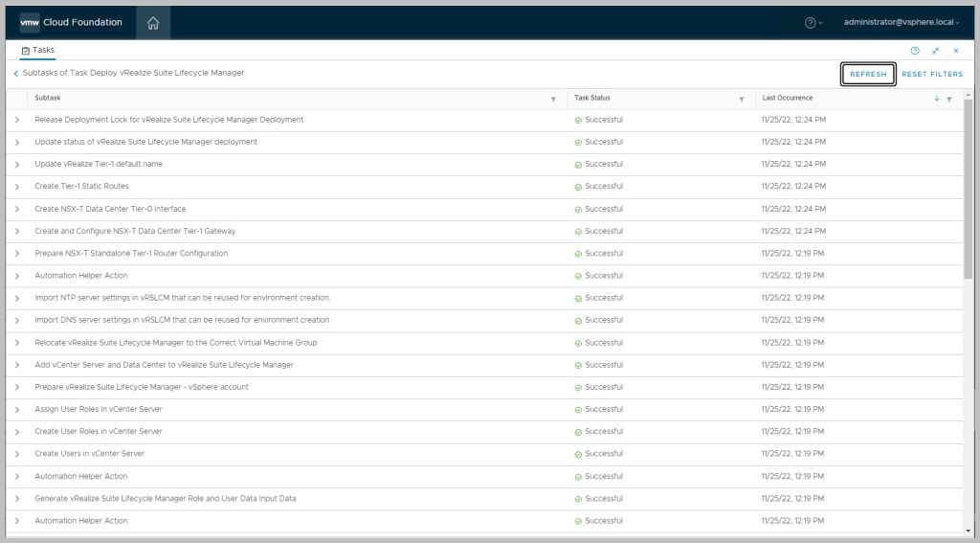Expand Assign User Roles in vCenter row
The width and height of the screenshot is (980, 543).
coord(17,409)
